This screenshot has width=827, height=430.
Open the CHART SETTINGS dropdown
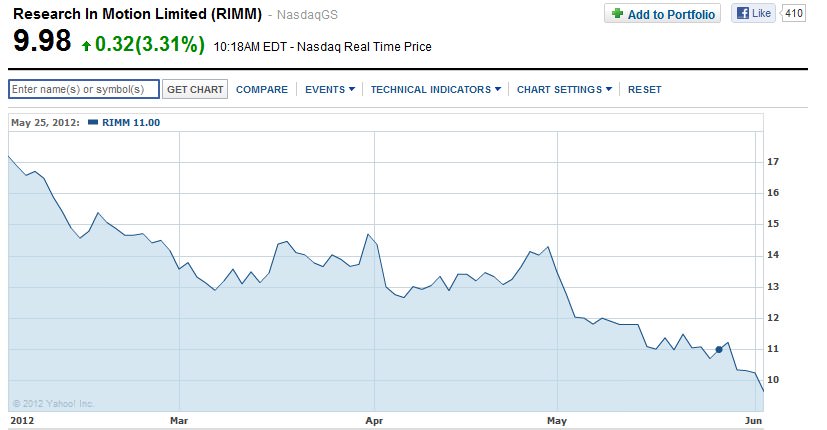pyautogui.click(x=564, y=90)
